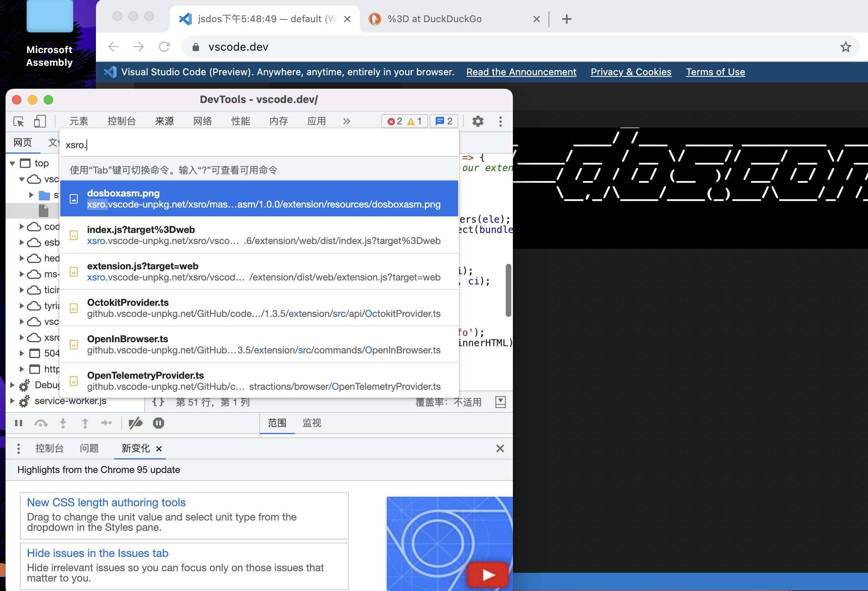Toggle the device emulation toolbar

coord(40,121)
